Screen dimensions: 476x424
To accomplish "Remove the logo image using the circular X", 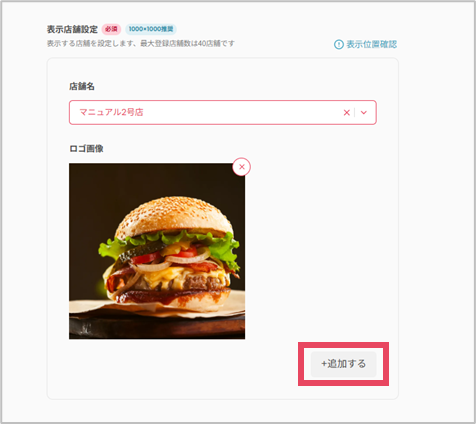I will point(242,167).
